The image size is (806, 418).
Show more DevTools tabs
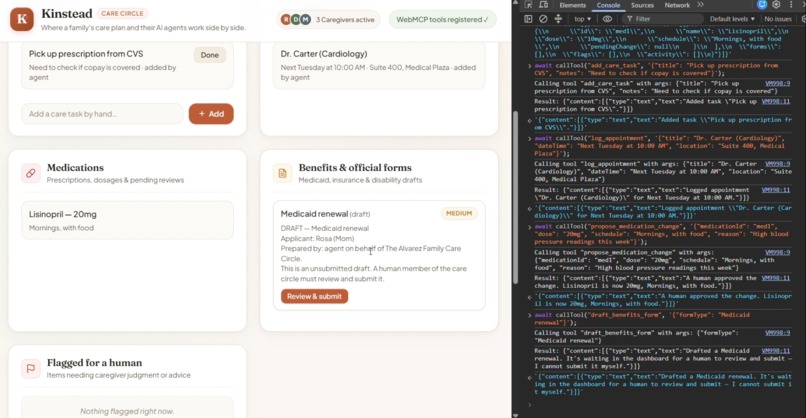click(x=700, y=5)
